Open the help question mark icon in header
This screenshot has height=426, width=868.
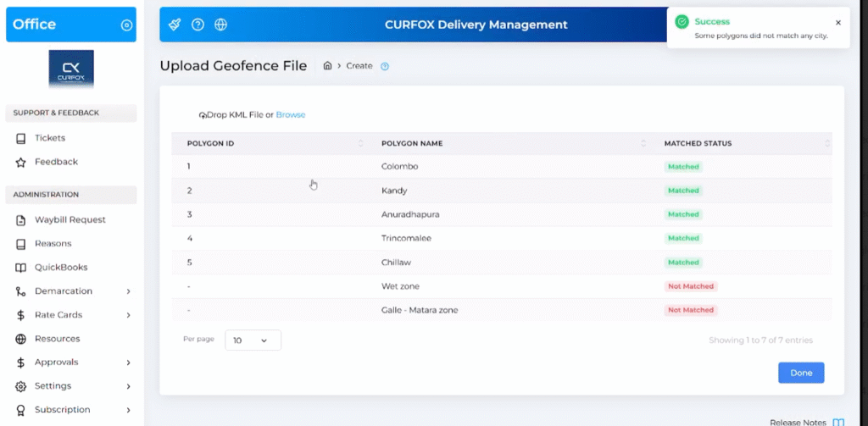198,25
